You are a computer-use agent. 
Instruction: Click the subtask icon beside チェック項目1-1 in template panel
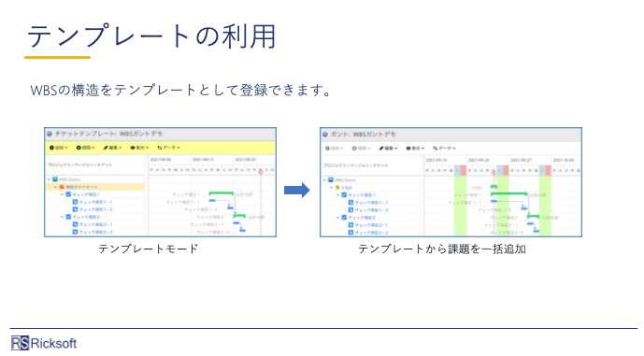click(x=75, y=202)
